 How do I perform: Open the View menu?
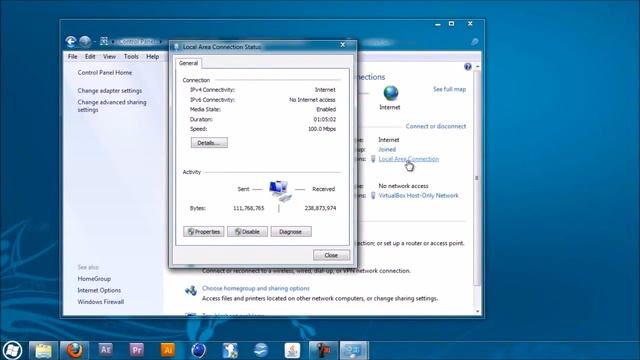tap(109, 56)
